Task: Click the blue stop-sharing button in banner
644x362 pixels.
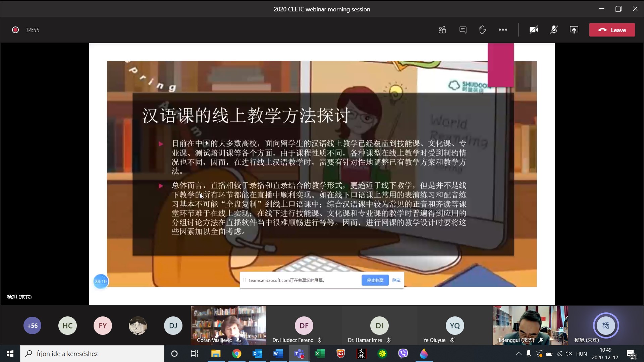Action: pyautogui.click(x=375, y=280)
